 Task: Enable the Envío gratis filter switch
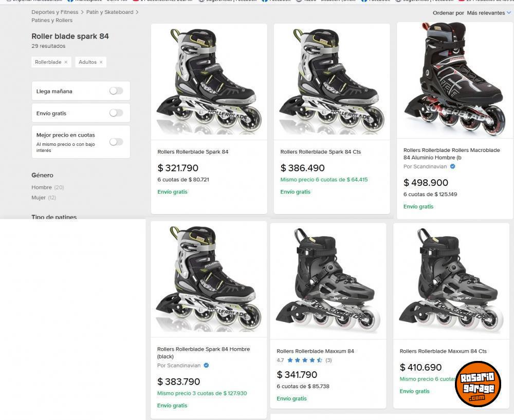(116, 113)
